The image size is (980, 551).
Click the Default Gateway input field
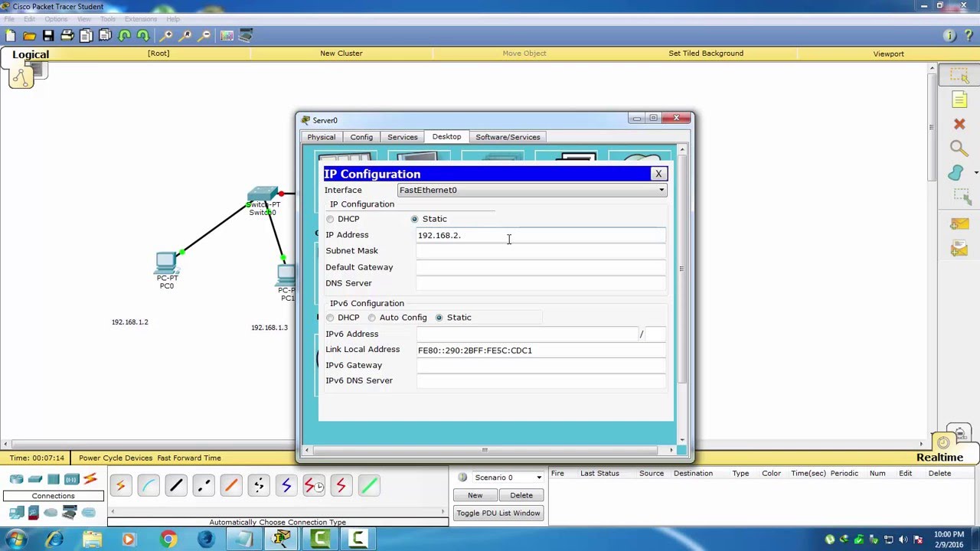coord(541,267)
